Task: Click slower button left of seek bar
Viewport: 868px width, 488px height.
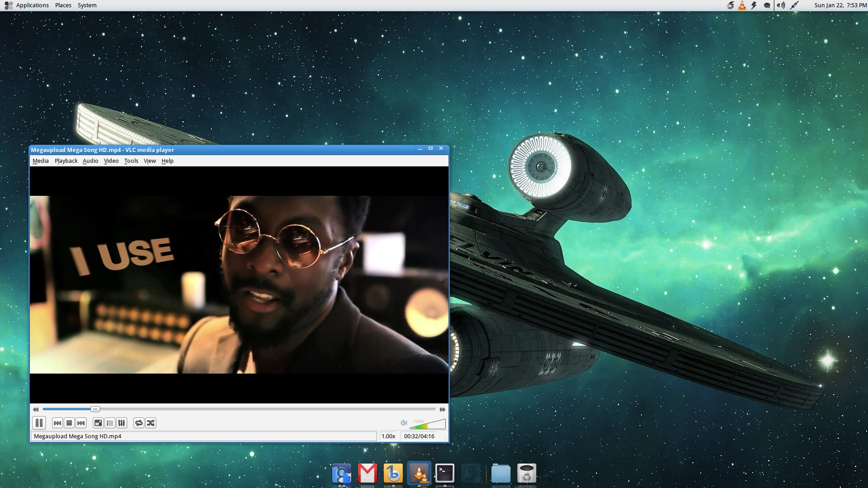Action: pos(36,409)
